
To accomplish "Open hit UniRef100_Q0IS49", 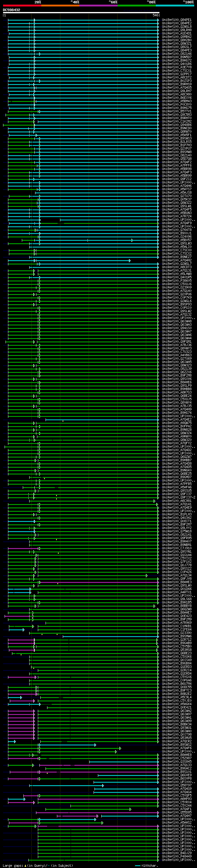I will (177, 660).
